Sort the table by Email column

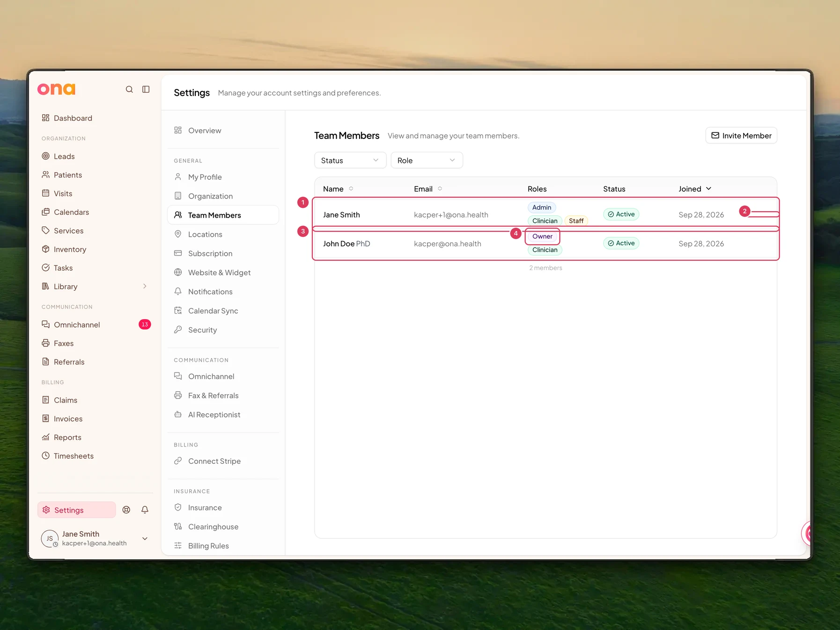coord(428,189)
